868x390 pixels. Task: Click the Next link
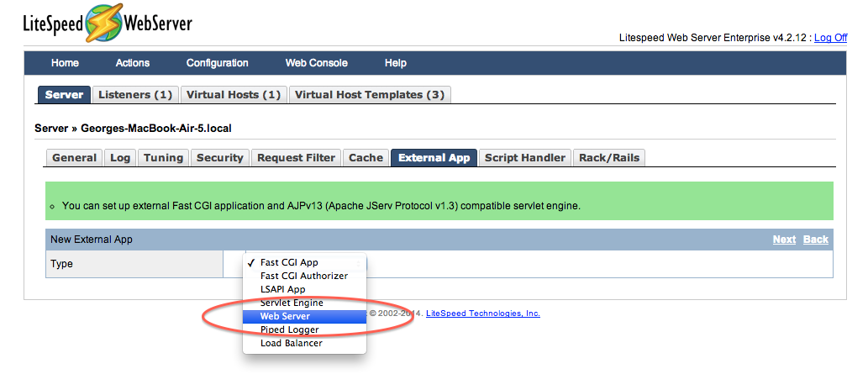pyautogui.click(x=785, y=240)
